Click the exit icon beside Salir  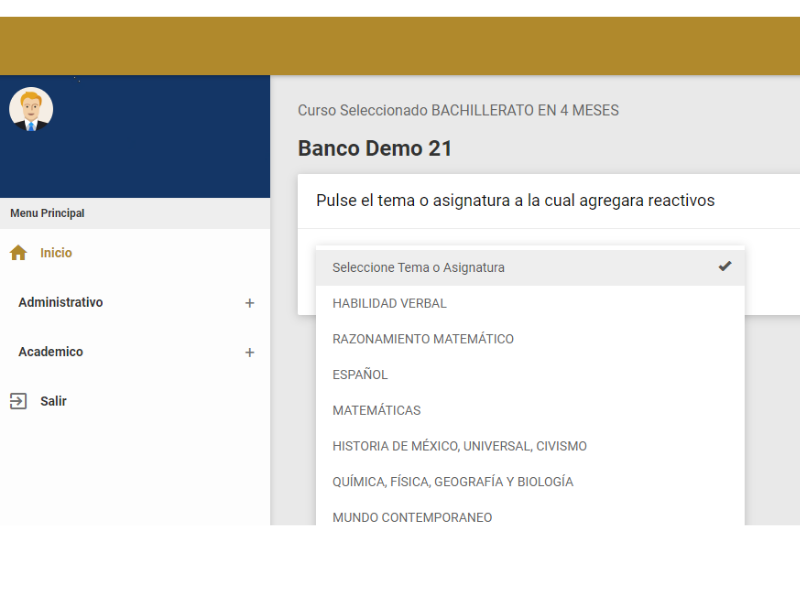pos(18,401)
